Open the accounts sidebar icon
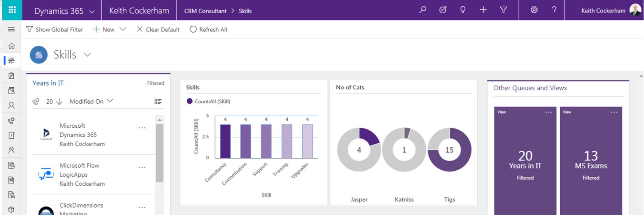This screenshot has width=644, height=215. click(12, 91)
